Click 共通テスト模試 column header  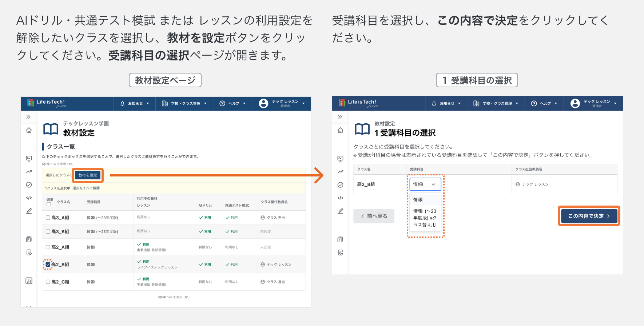(x=237, y=206)
